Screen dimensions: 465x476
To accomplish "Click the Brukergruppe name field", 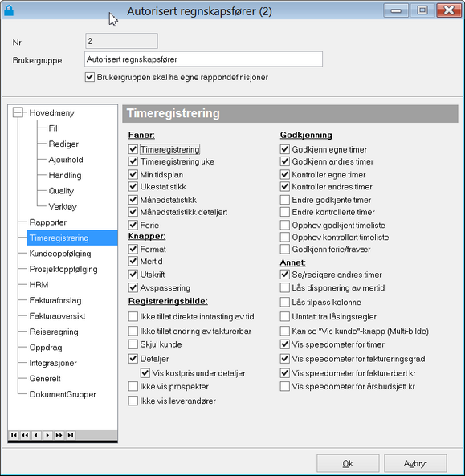I will click(x=203, y=59).
